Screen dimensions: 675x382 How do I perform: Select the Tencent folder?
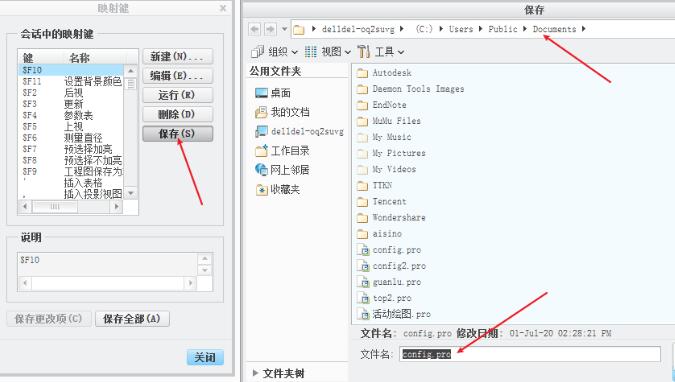(x=381, y=201)
